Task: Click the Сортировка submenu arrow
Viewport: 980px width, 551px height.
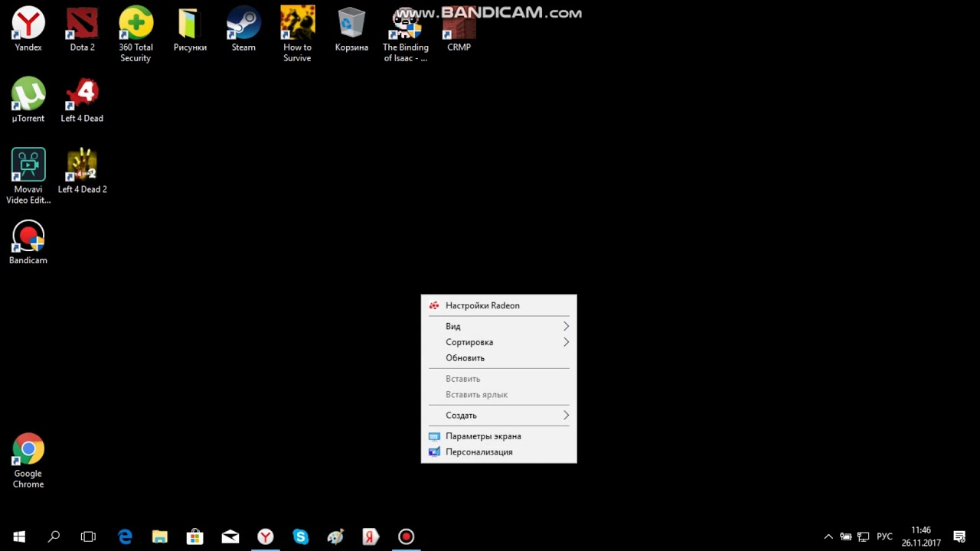Action: click(567, 342)
